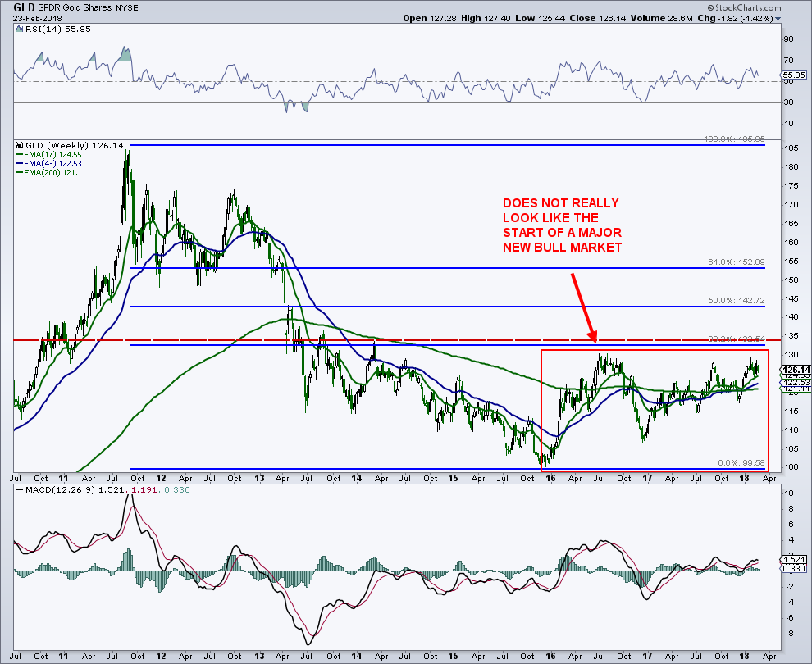Screen dimensions: 812x664
Task: Click the RSI area-chart icon beside RSI(14)
Action: 19,30
